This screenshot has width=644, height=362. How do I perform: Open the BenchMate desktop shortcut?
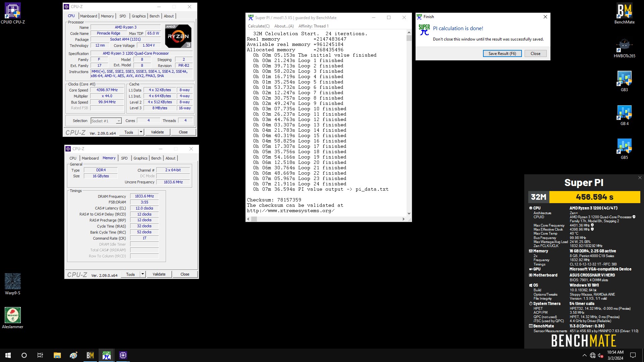click(624, 13)
